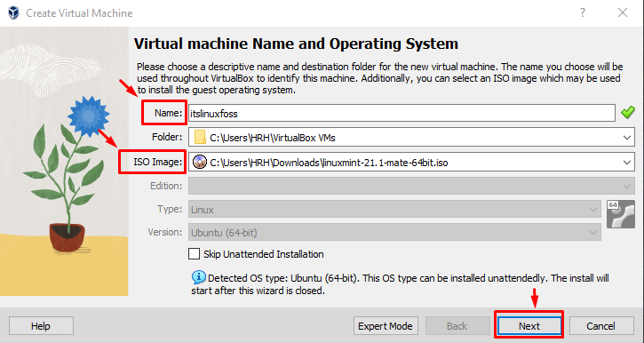Click the Virtual machine Name and Operating System heading

pos(296,44)
